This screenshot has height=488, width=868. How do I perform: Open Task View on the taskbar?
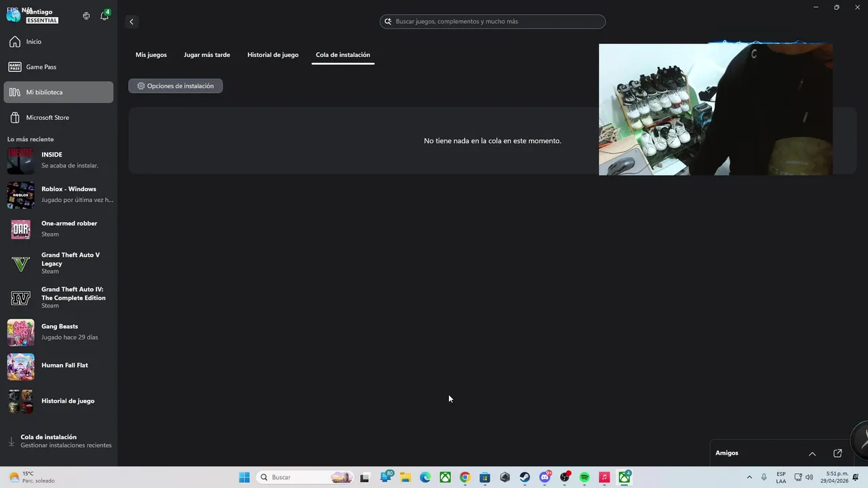[x=364, y=477]
